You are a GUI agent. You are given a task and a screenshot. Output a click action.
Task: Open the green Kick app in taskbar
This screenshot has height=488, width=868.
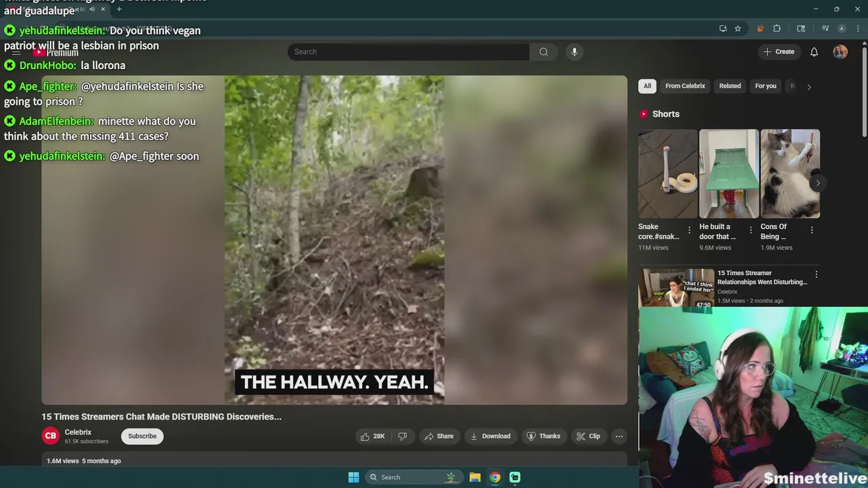point(515,477)
